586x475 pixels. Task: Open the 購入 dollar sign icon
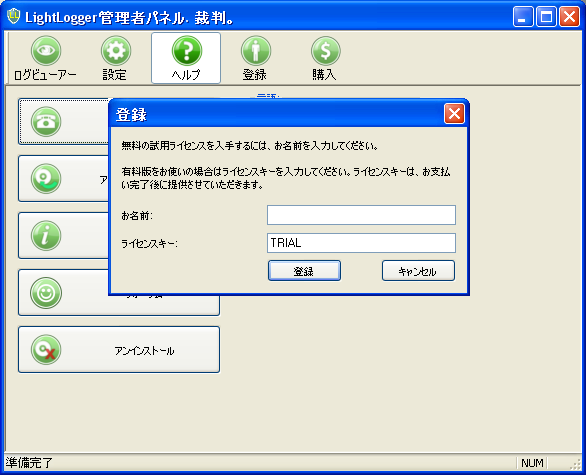coord(326,51)
